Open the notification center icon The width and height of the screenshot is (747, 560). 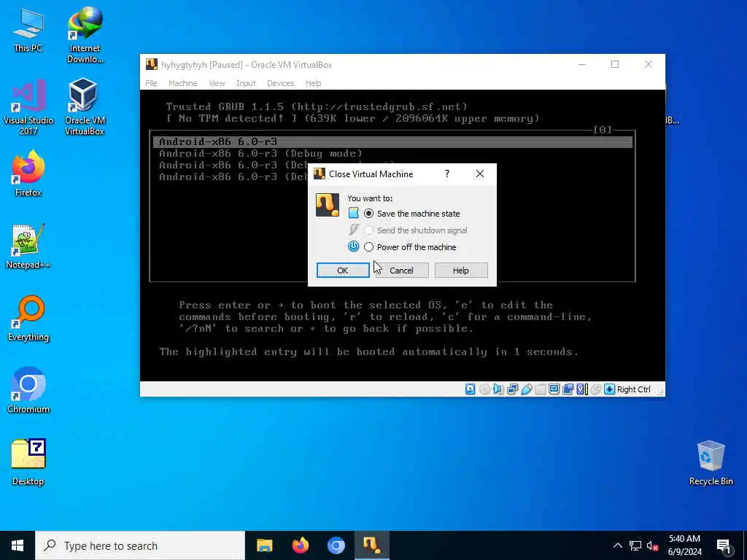(x=724, y=545)
